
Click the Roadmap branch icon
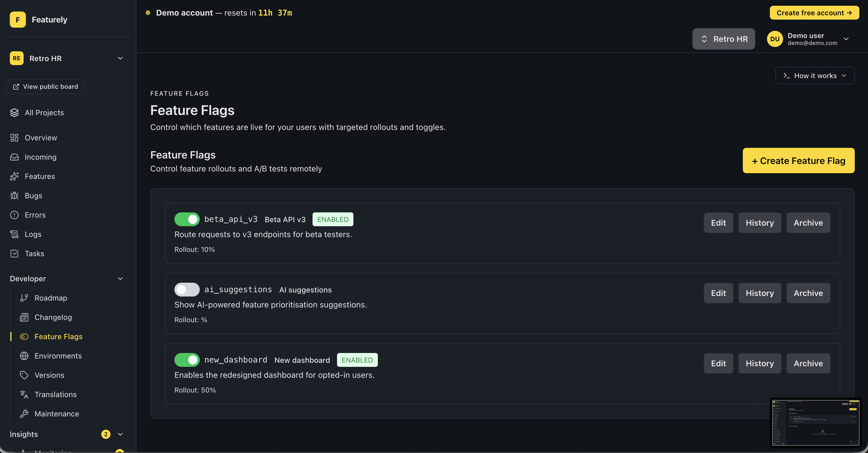(x=24, y=298)
